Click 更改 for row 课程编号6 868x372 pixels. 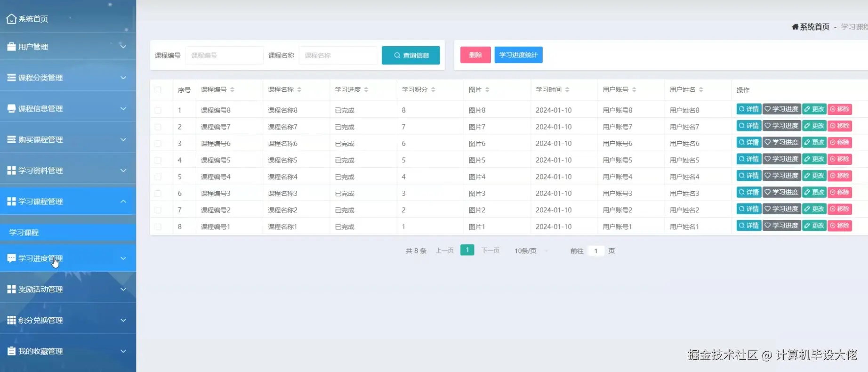point(814,142)
